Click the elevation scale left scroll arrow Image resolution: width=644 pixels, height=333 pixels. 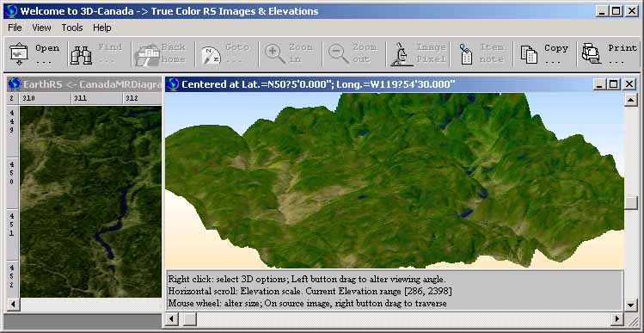[172, 318]
